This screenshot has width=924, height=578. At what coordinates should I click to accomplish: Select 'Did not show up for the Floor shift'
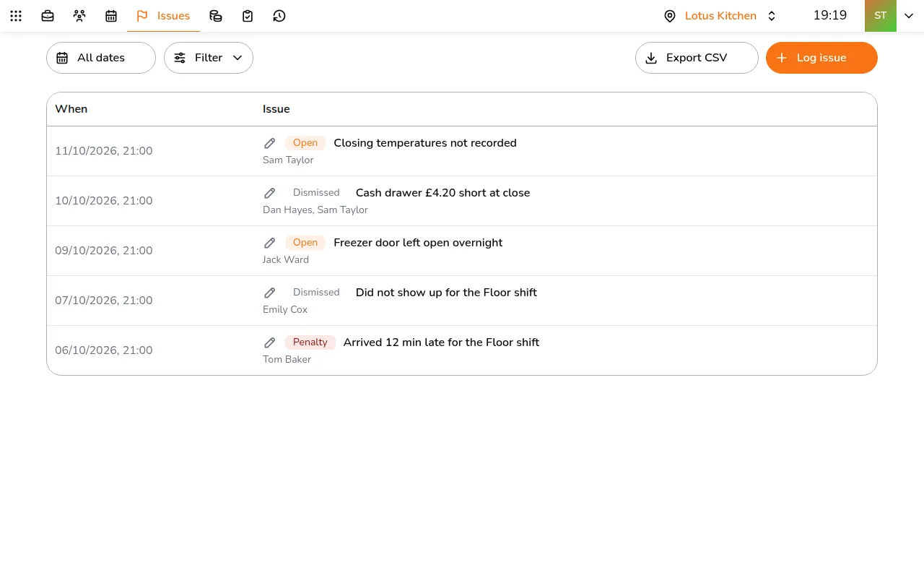pos(446,293)
